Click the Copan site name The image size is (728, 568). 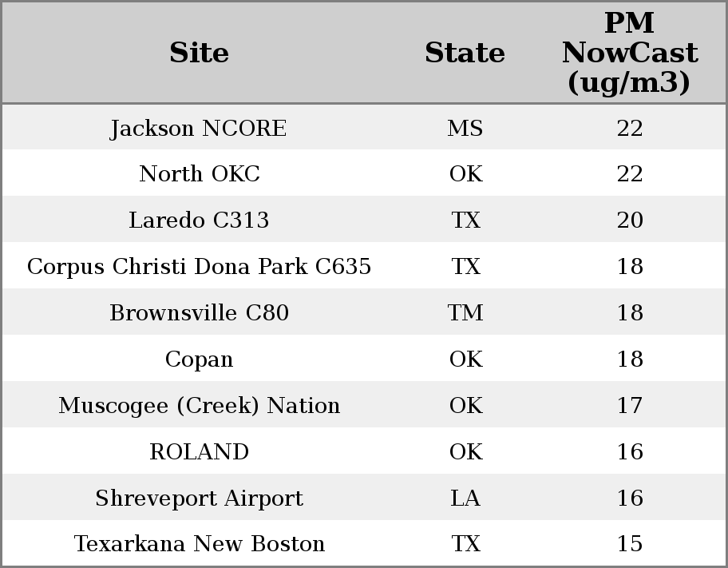[x=199, y=359]
